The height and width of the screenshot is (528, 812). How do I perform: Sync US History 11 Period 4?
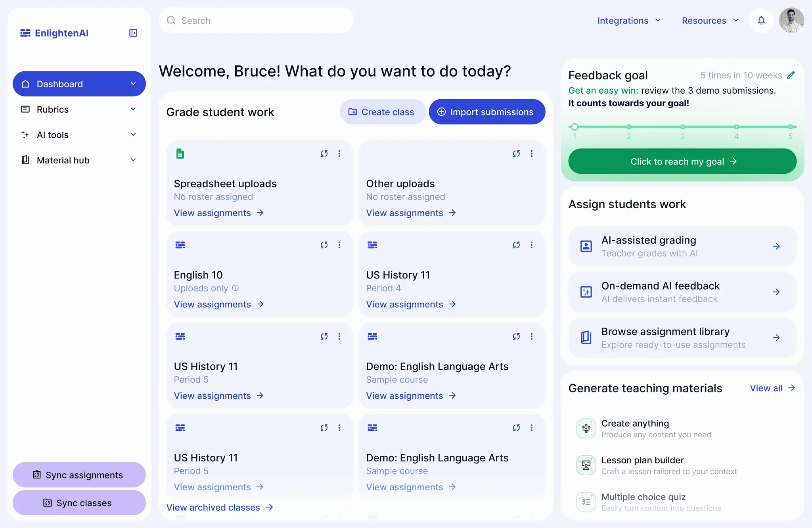(516, 245)
